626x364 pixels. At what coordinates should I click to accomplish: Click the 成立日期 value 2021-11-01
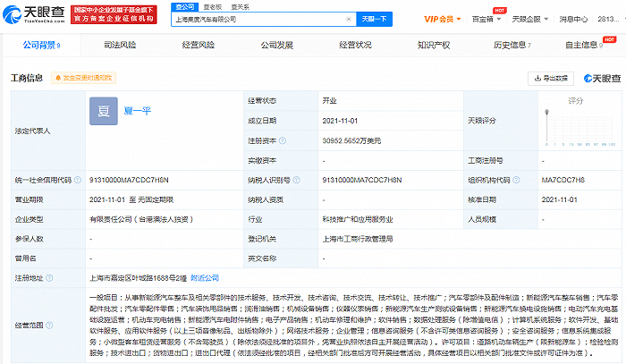click(340, 121)
